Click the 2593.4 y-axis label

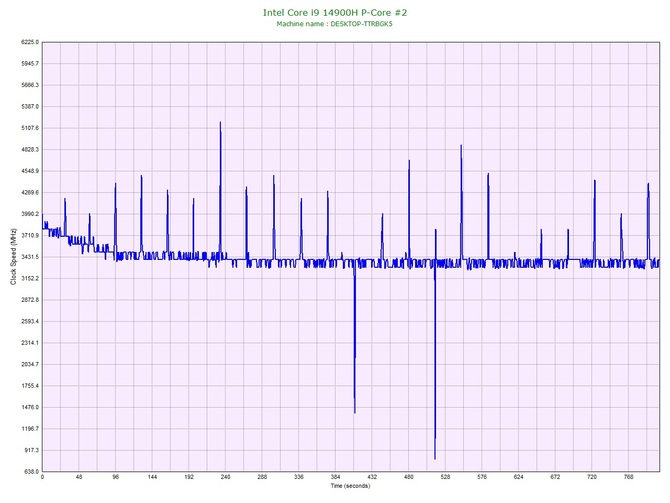(x=30, y=321)
